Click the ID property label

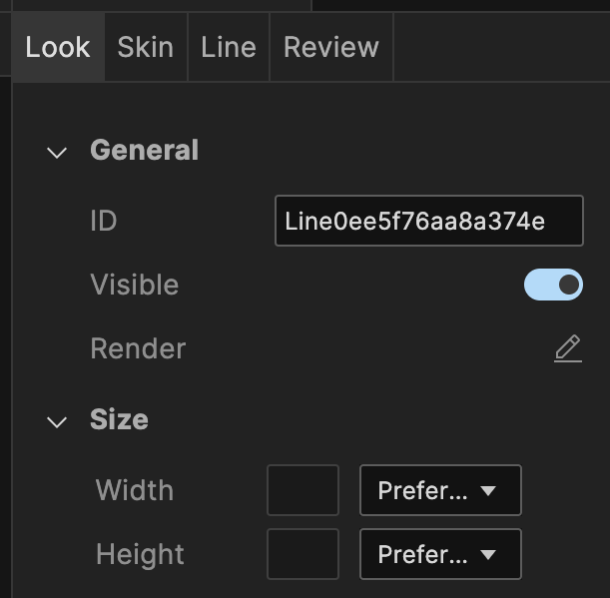103,221
